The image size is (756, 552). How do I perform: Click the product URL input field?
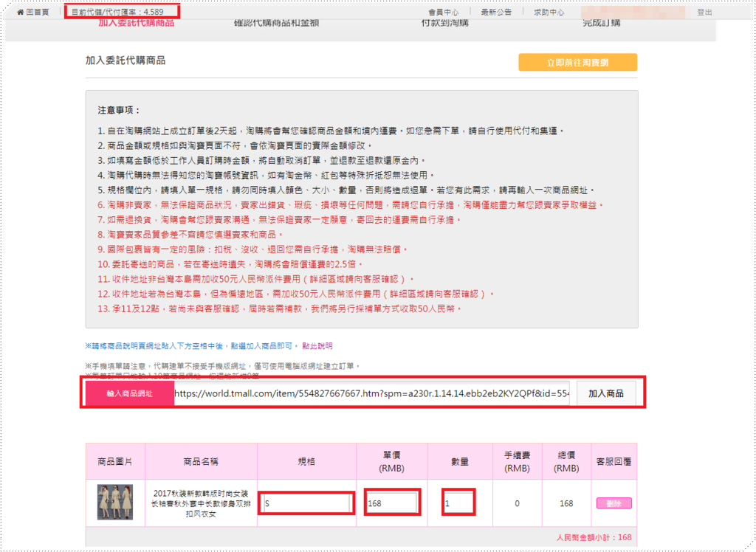(372, 393)
